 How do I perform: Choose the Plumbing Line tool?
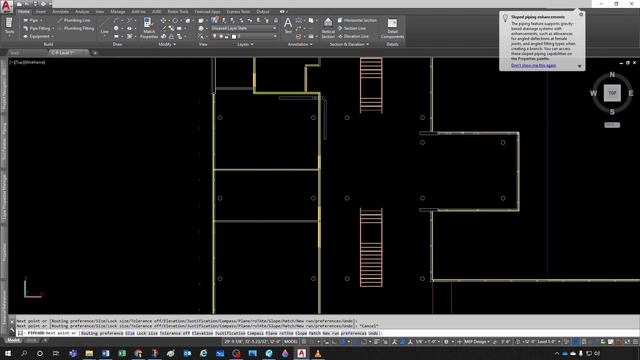pos(74,20)
